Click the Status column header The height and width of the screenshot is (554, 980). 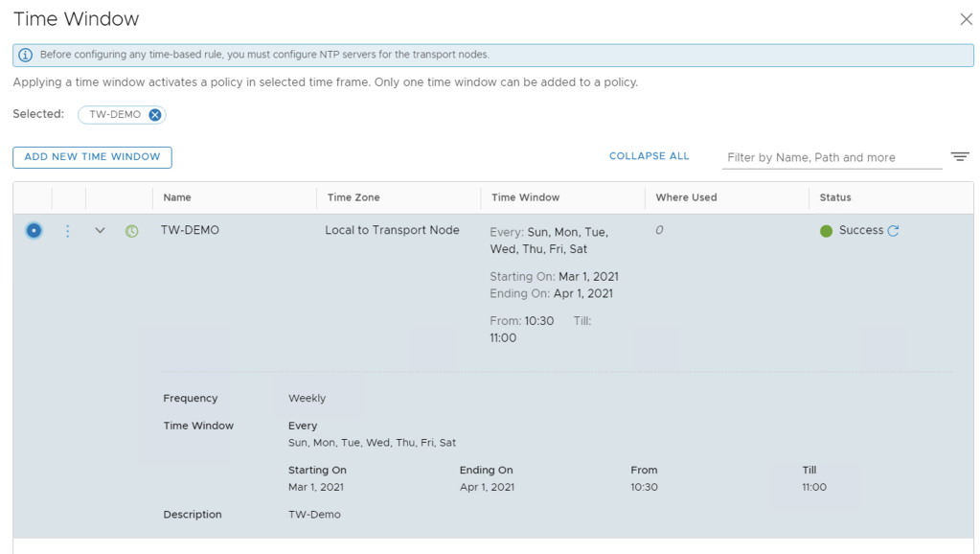pyautogui.click(x=834, y=197)
